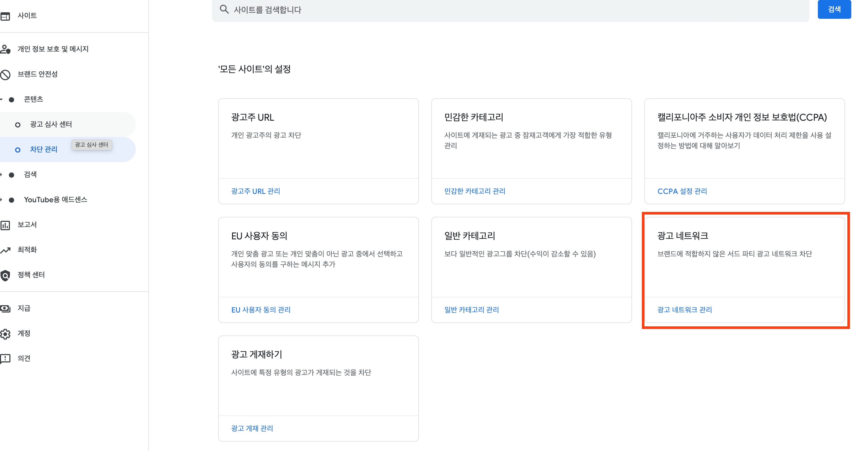Click the 의견 feedback icon
The width and height of the screenshot is (868, 451).
click(6, 358)
